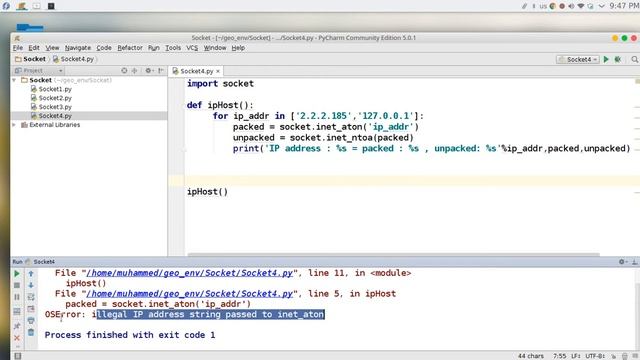Restore layout icon in Run panel
Screen dimensions: 640x360
17,311
